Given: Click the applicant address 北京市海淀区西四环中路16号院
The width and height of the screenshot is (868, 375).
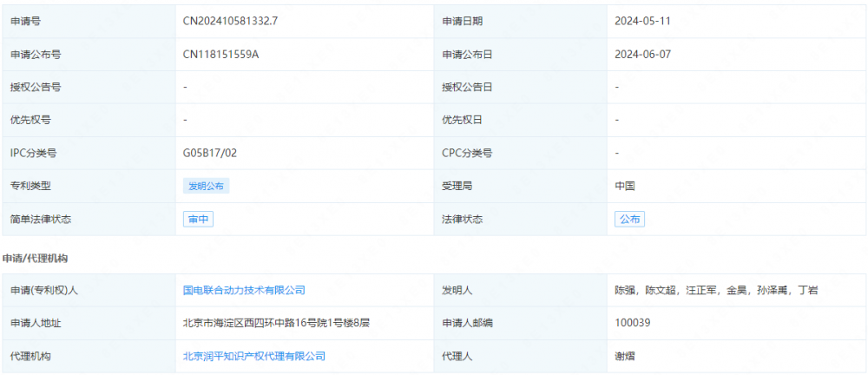Looking at the screenshot, I should coord(276,323).
